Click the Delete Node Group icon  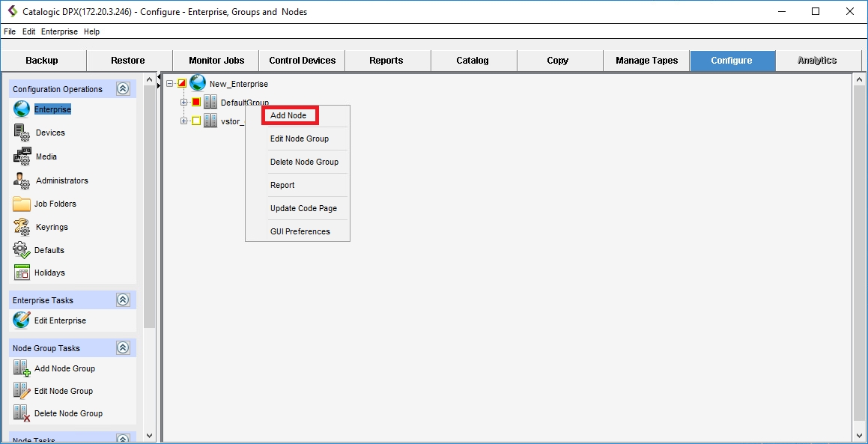click(22, 413)
